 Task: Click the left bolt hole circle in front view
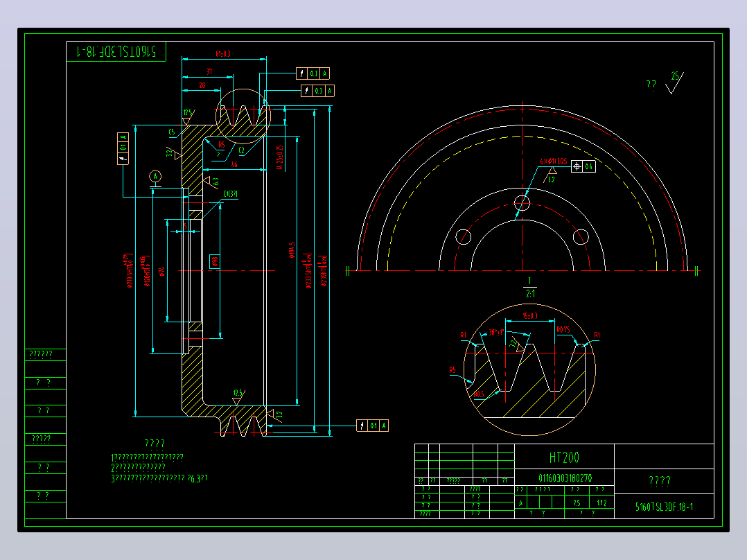pyautogui.click(x=464, y=237)
